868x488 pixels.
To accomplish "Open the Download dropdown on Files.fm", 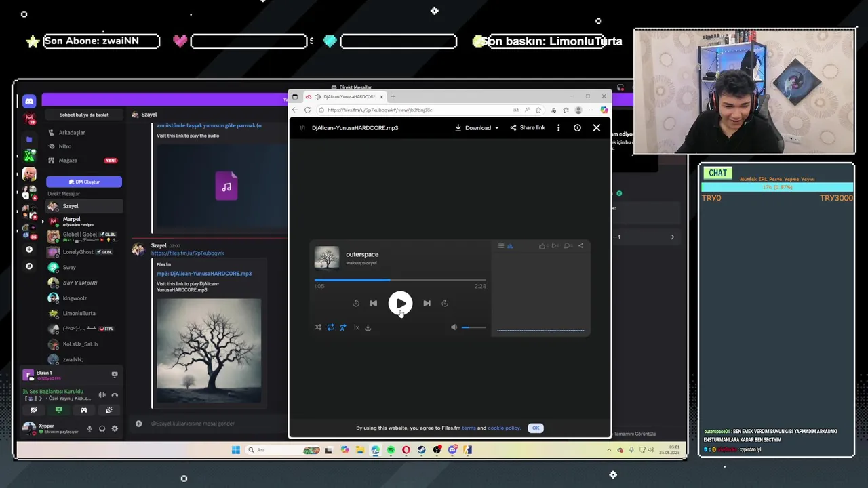I will [477, 127].
